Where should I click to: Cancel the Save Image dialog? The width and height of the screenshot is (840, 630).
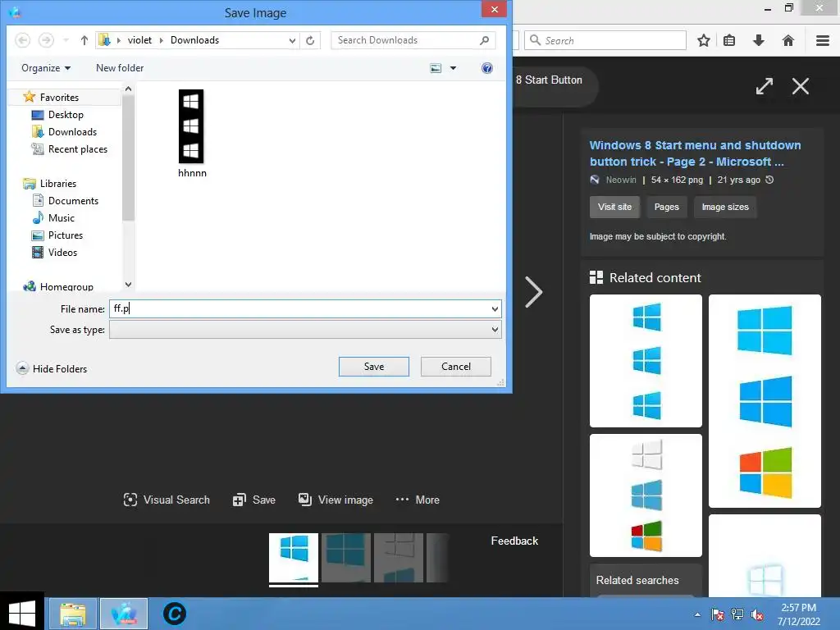coord(456,367)
